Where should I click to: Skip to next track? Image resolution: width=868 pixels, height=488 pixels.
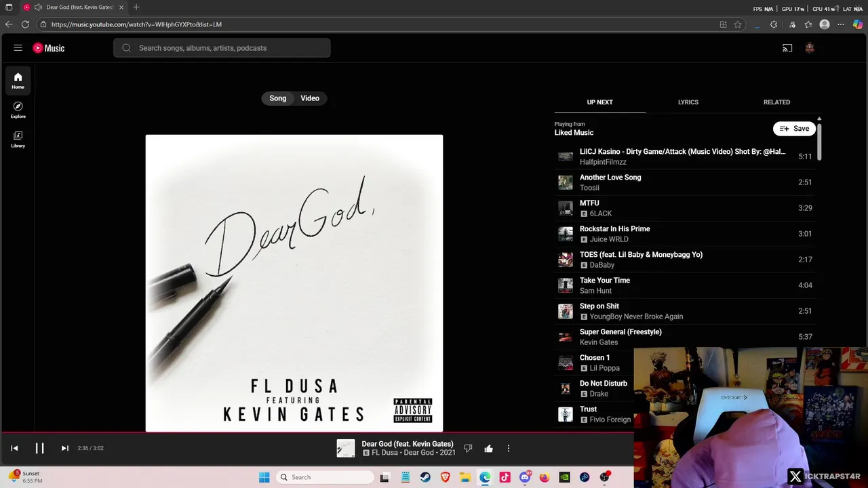pyautogui.click(x=65, y=448)
